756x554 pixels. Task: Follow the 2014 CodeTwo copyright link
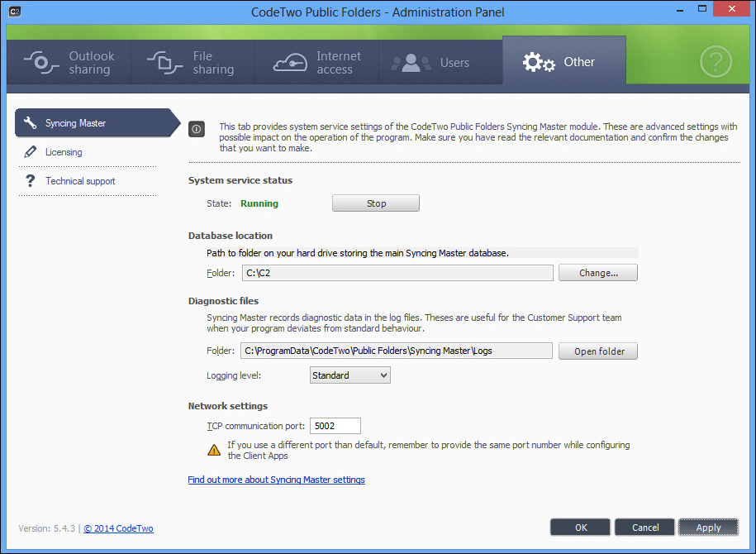click(x=119, y=528)
